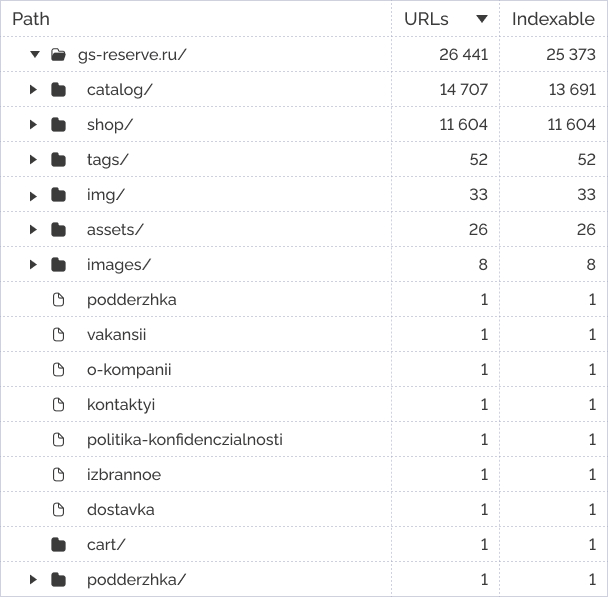Click the file icon beside dostavka

58,509
